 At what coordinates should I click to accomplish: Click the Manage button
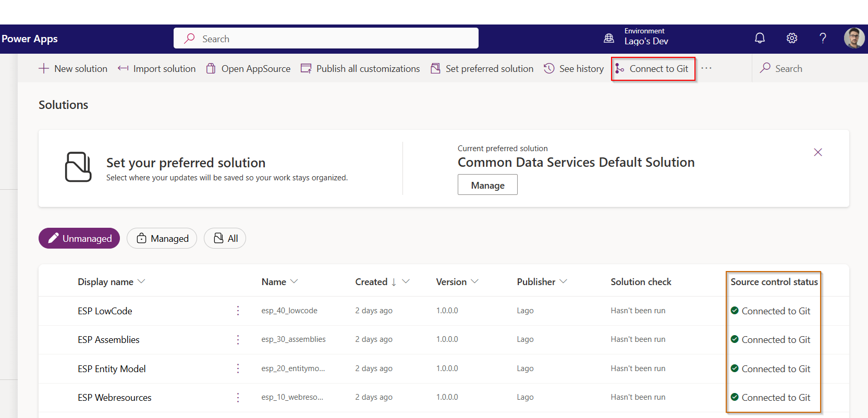coord(487,185)
